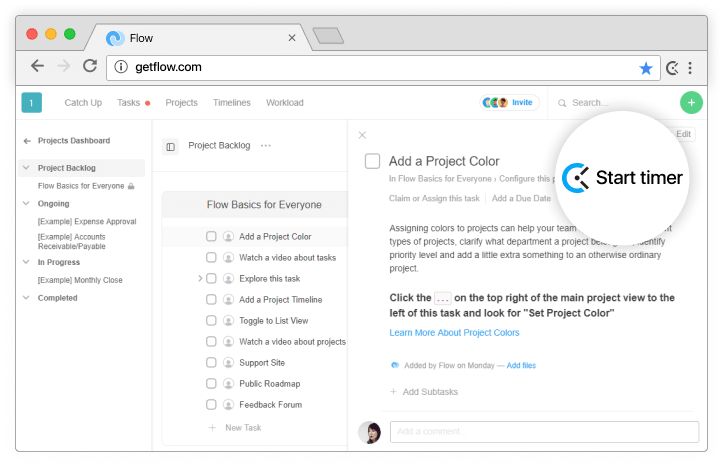Click the search magnifier icon
Viewport: 723px width, 467px height.
coord(562,103)
